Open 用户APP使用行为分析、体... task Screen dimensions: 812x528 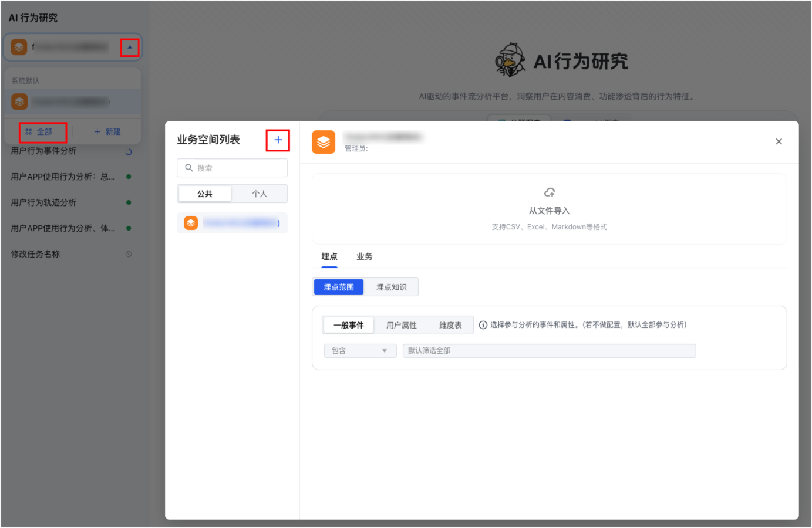(x=63, y=228)
